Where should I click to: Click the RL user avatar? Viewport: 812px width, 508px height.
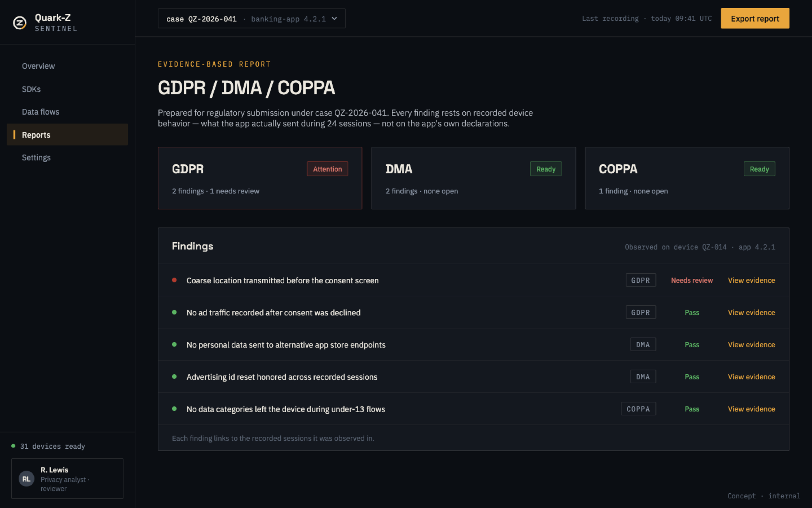coord(26,479)
